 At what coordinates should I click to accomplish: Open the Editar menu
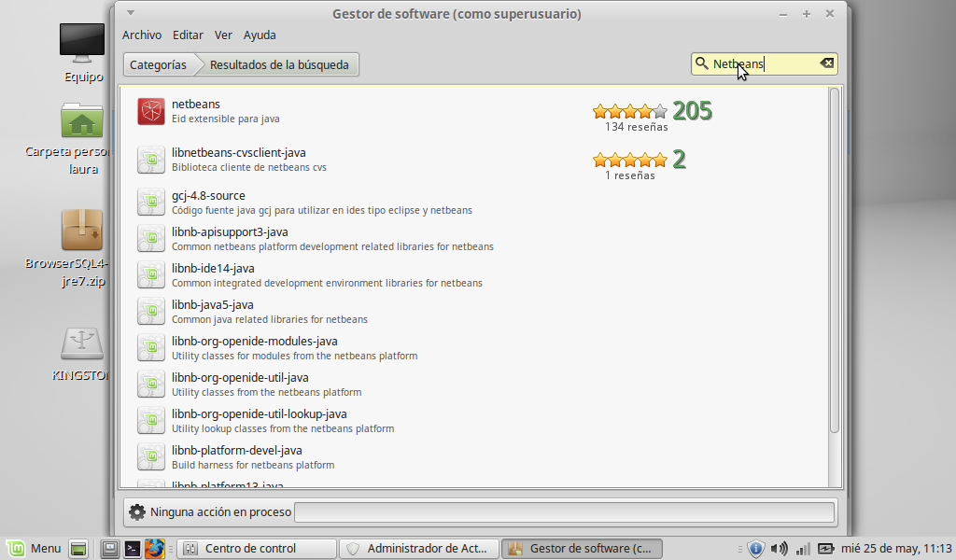(188, 35)
